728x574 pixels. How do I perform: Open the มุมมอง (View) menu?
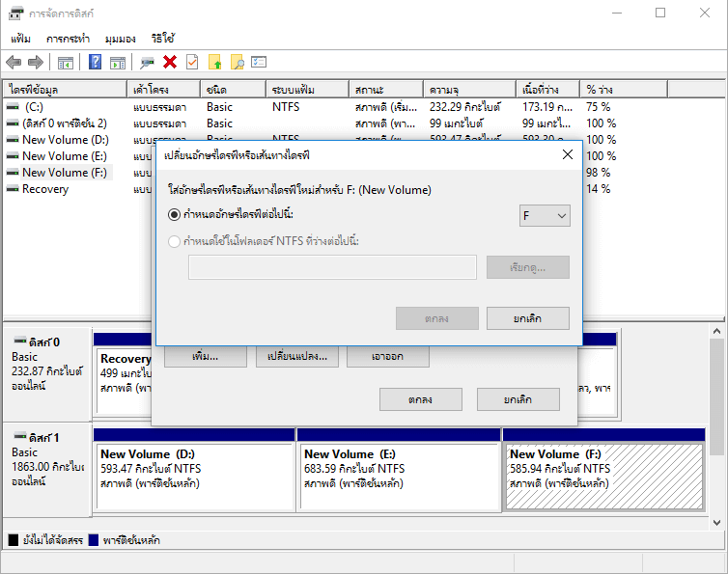pyautogui.click(x=120, y=39)
